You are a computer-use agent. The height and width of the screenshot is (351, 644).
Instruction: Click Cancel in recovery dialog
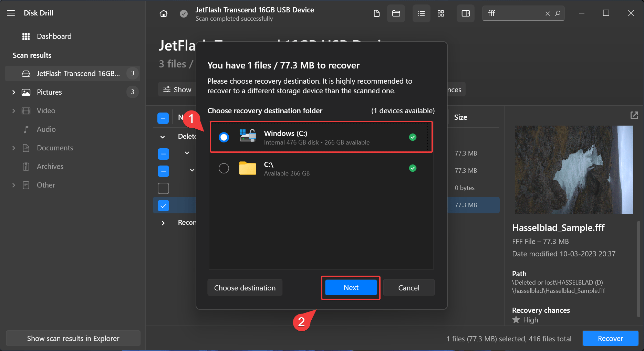pyautogui.click(x=409, y=288)
